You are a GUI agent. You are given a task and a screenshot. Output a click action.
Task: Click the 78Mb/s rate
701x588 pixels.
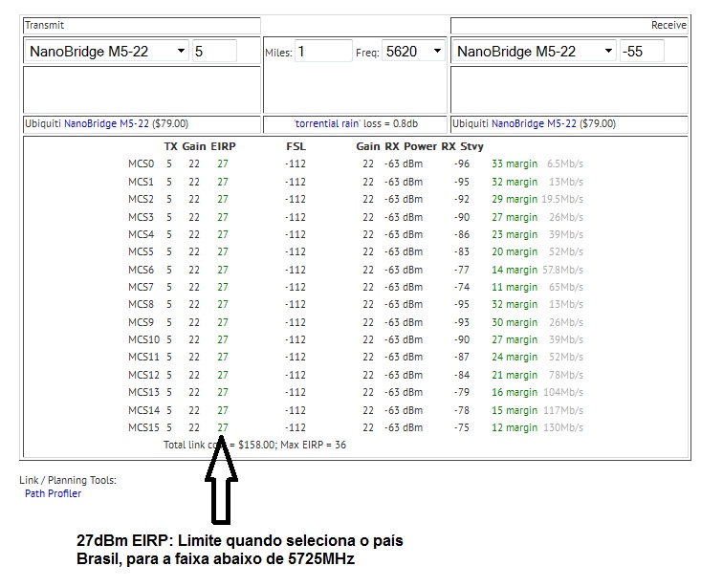point(566,375)
